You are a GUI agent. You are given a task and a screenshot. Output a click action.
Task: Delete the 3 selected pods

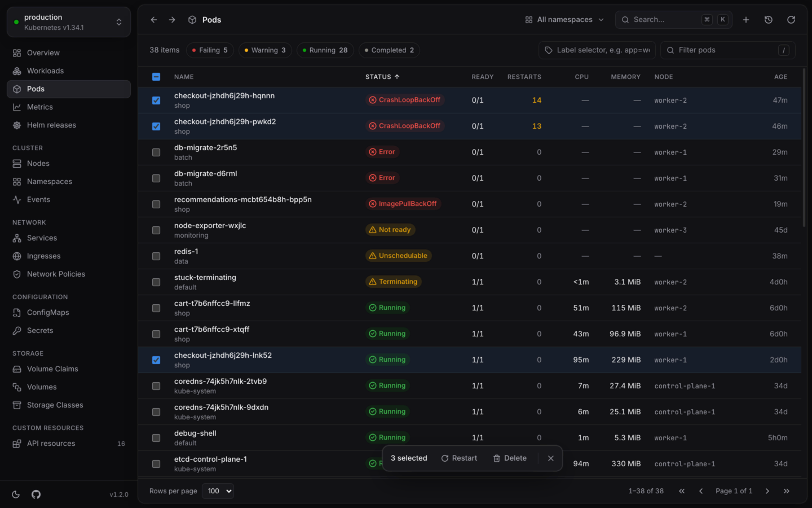tap(510, 458)
